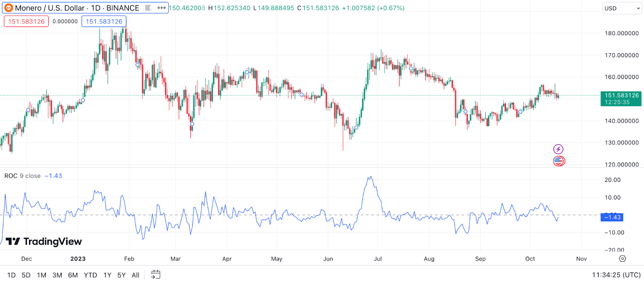This screenshot has width=644, height=283.
Task: Select the 1D time range
Action: point(11,275)
